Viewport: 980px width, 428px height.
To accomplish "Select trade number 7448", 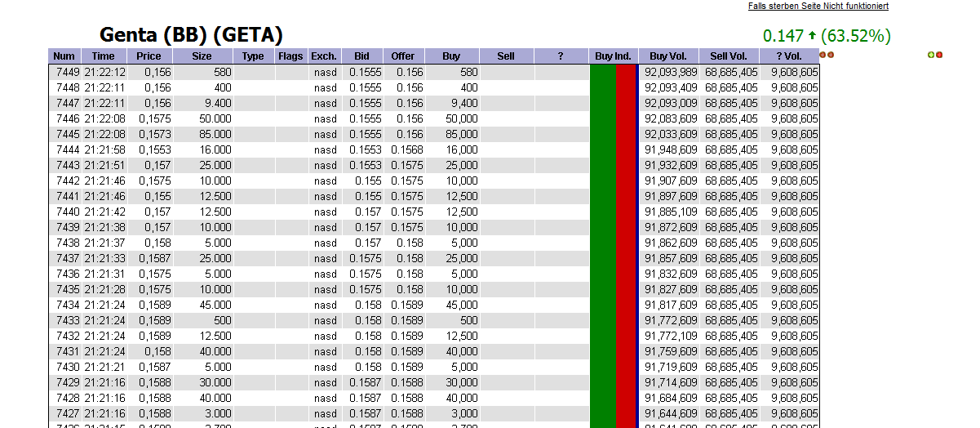I will tap(68, 87).
